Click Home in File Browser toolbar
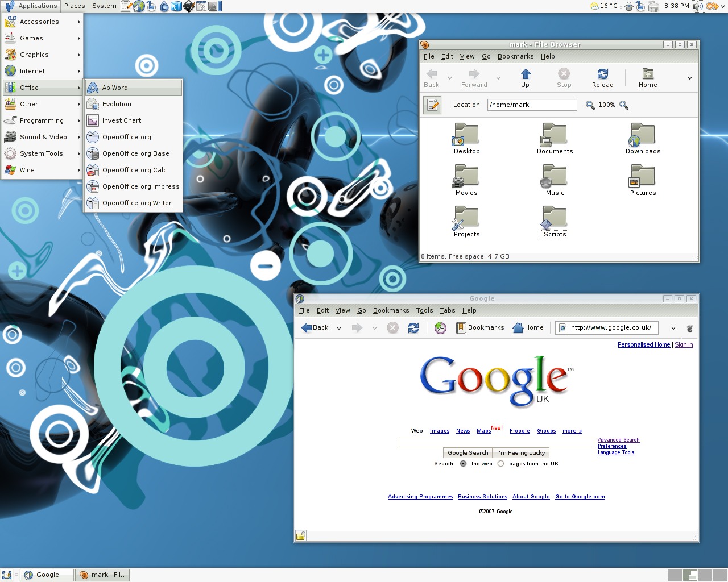The width and height of the screenshot is (728, 582). (x=648, y=78)
